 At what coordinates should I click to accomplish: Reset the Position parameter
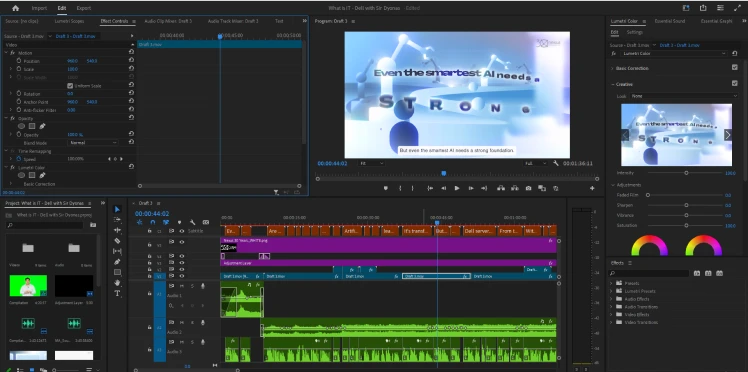(x=131, y=61)
